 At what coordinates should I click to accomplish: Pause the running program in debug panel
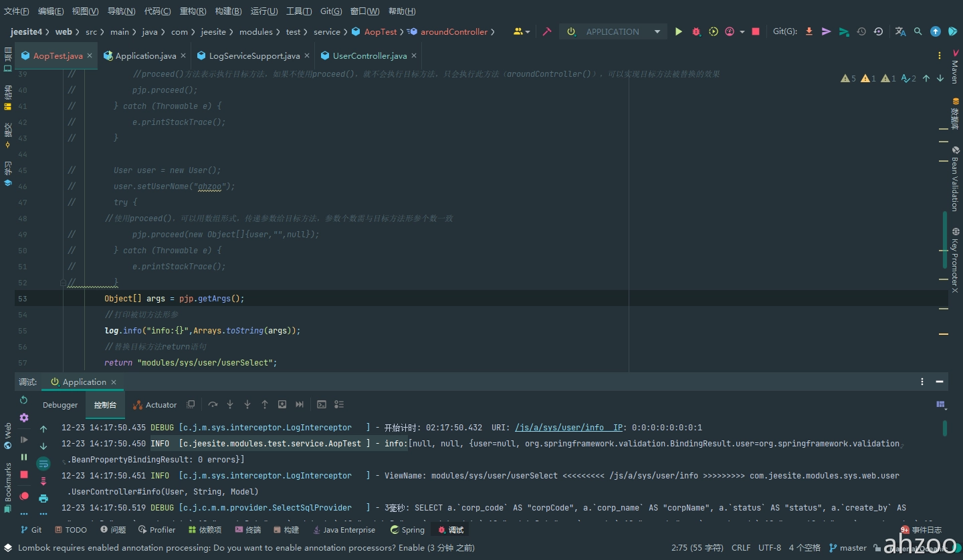[24, 457]
